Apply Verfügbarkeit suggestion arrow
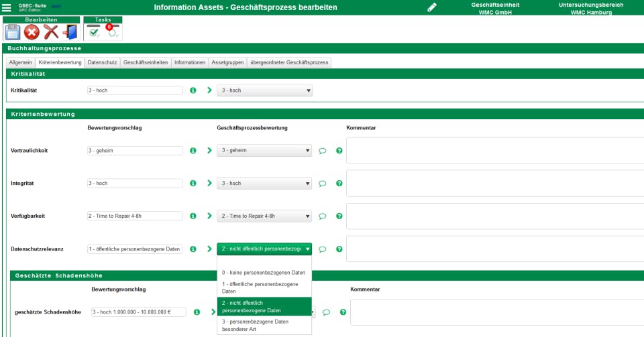This screenshot has height=337, width=644. (x=209, y=216)
